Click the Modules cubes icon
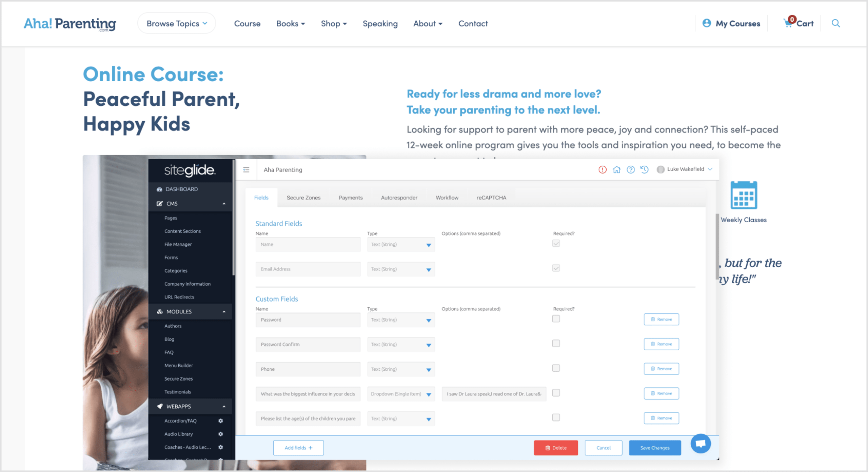 tap(160, 312)
